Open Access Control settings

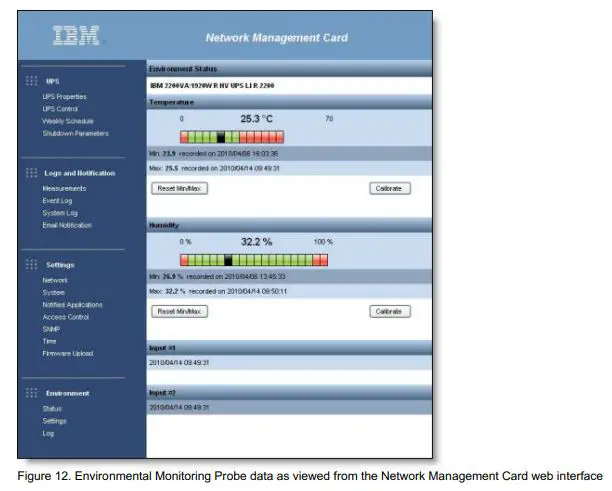coord(66,317)
